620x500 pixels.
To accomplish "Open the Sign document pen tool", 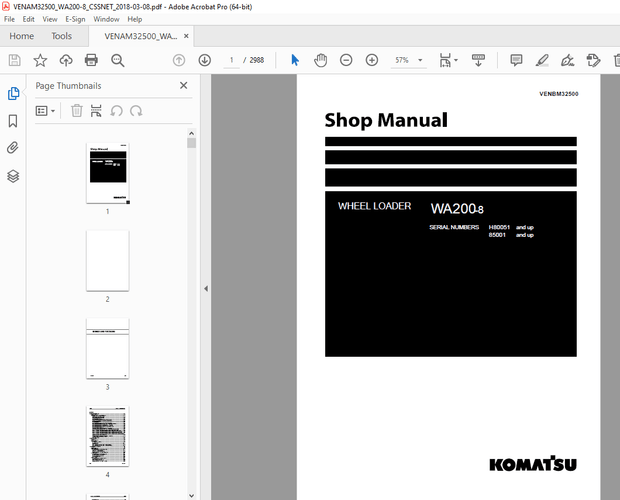I will (x=567, y=60).
